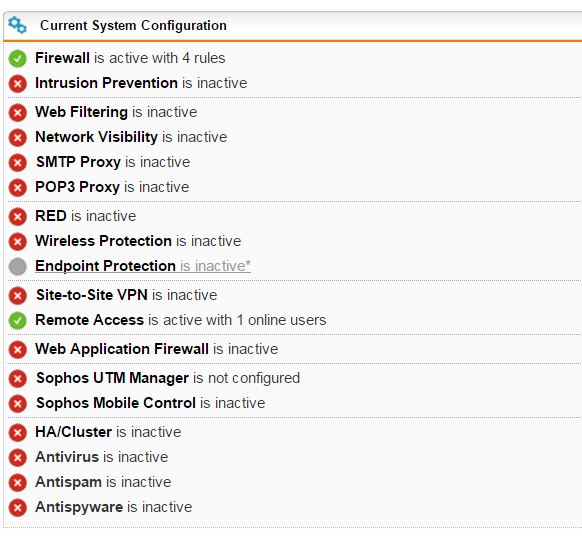Click the grey circle icon beside Endpoint Protection

coord(17,266)
